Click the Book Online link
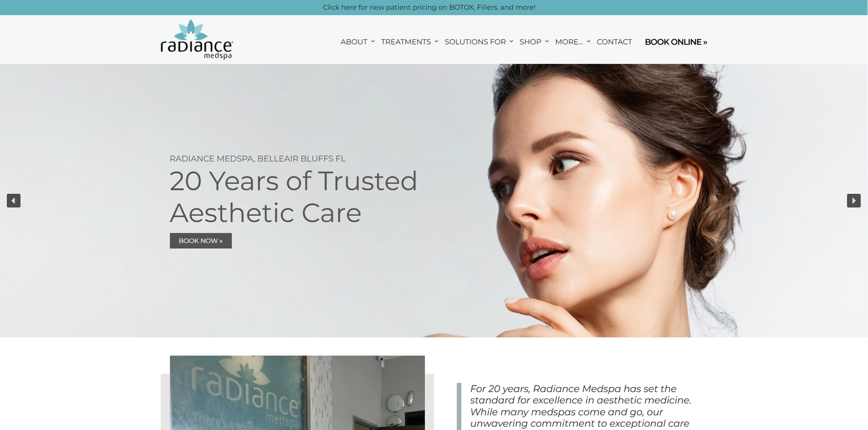The width and height of the screenshot is (868, 430). 676,42
